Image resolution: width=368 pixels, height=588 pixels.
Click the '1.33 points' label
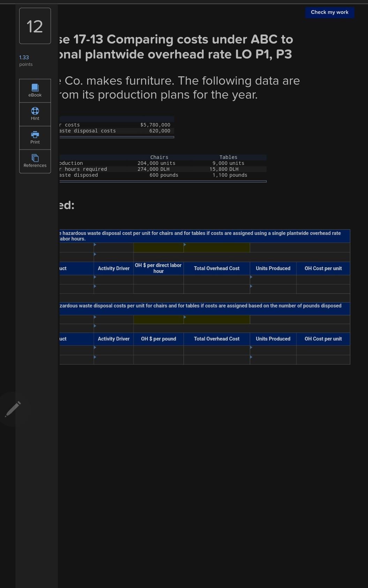point(26,61)
